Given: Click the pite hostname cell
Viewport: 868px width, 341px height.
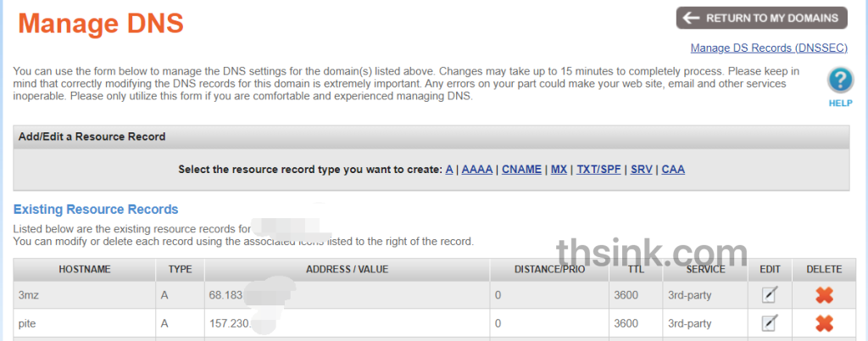Looking at the screenshot, I should pos(29,323).
